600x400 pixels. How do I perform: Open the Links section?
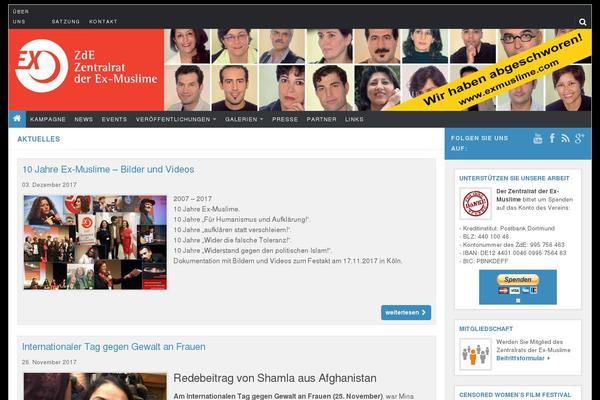(x=354, y=119)
